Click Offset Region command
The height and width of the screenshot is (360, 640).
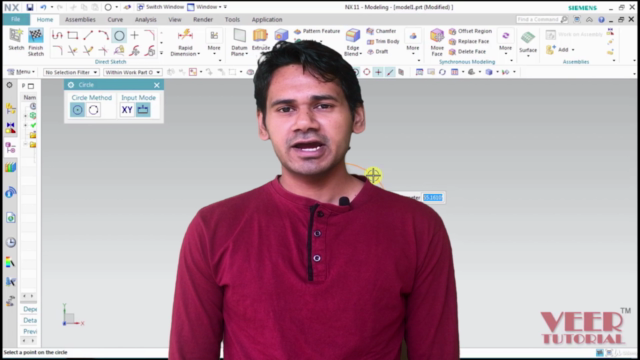point(470,31)
